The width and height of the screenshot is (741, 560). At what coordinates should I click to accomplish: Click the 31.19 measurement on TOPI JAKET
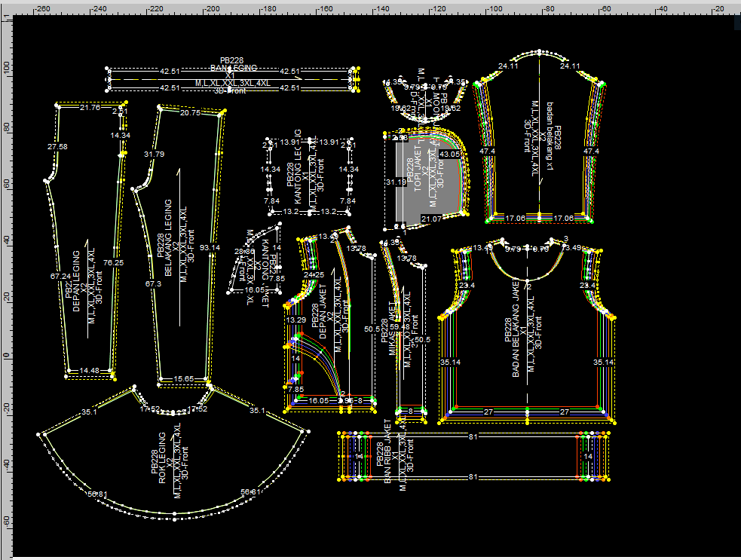tap(396, 182)
